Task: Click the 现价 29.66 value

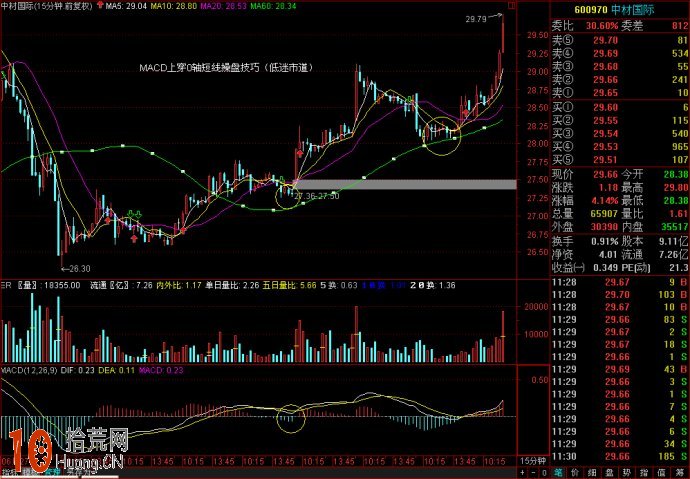Action: [605, 174]
